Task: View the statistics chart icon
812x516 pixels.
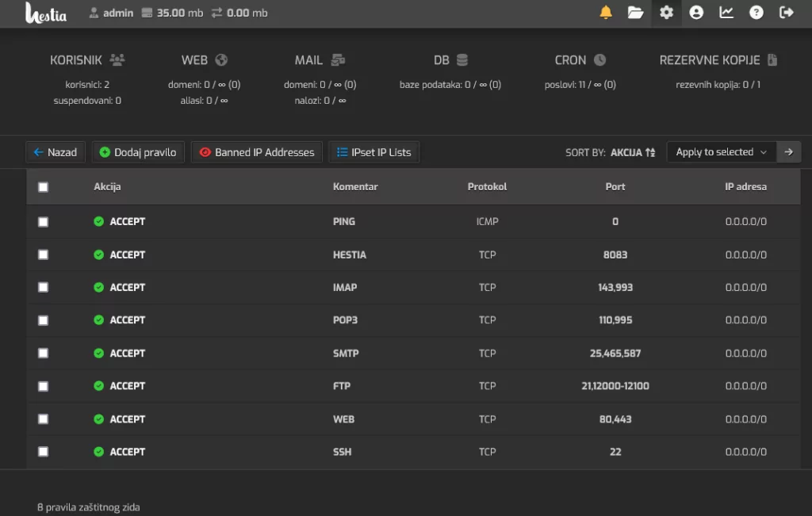Action: pyautogui.click(x=726, y=13)
